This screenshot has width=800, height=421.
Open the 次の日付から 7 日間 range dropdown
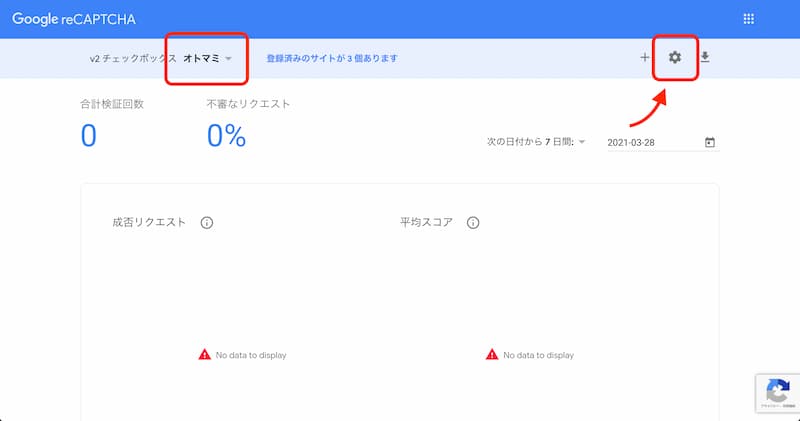[x=536, y=142]
